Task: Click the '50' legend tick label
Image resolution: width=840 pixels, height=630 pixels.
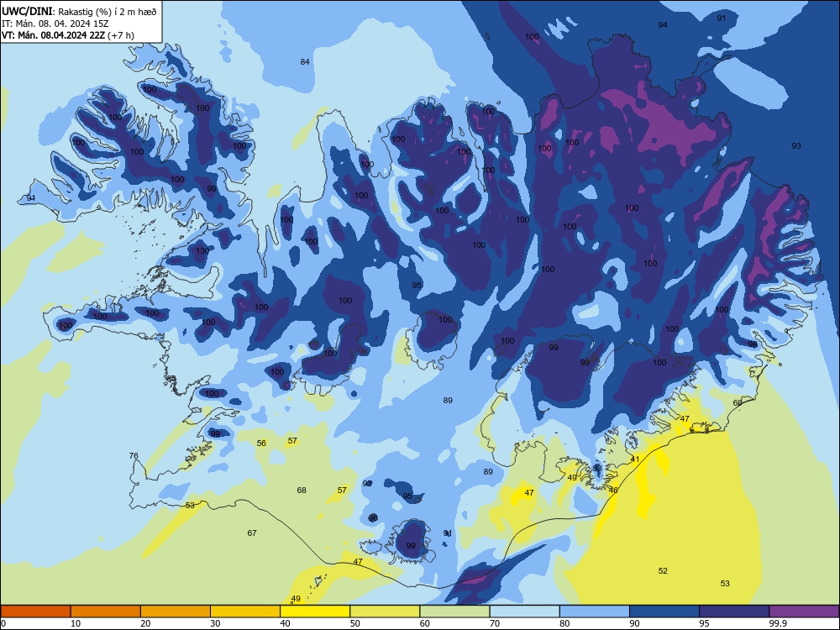Action: (354, 623)
